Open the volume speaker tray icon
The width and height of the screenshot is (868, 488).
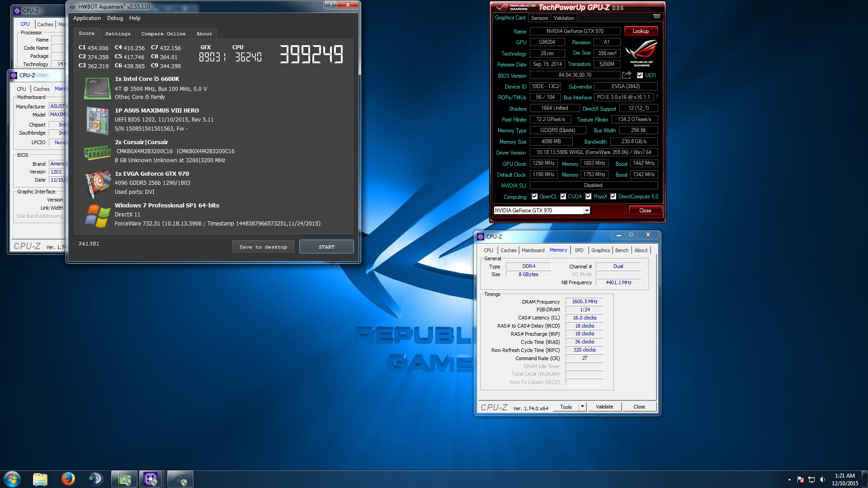click(822, 479)
